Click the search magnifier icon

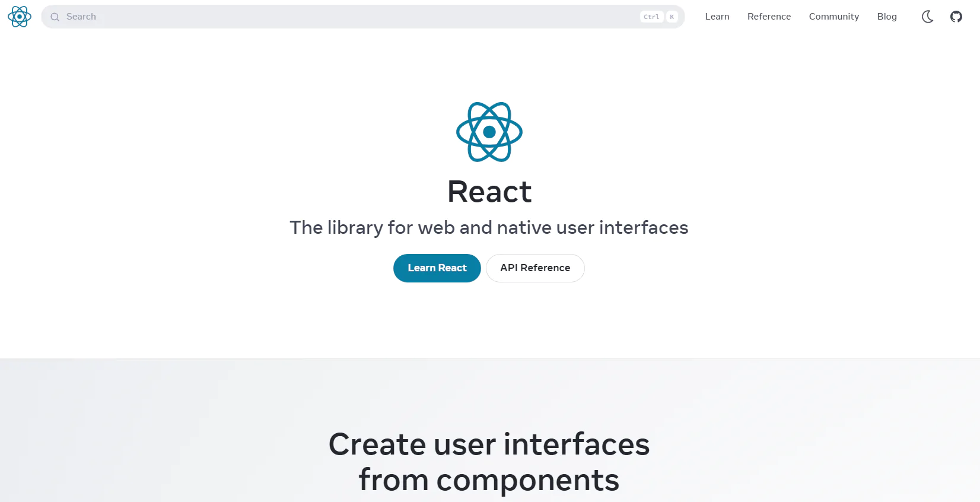[55, 17]
